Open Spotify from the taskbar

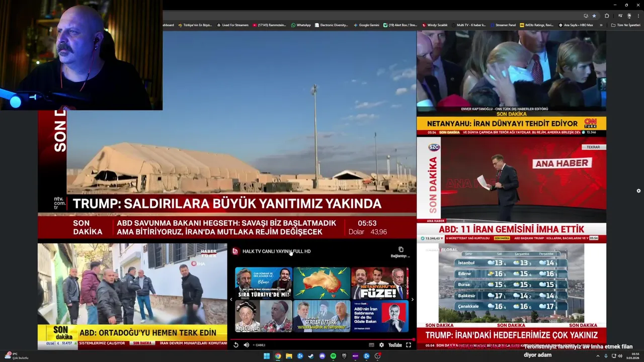click(x=333, y=356)
